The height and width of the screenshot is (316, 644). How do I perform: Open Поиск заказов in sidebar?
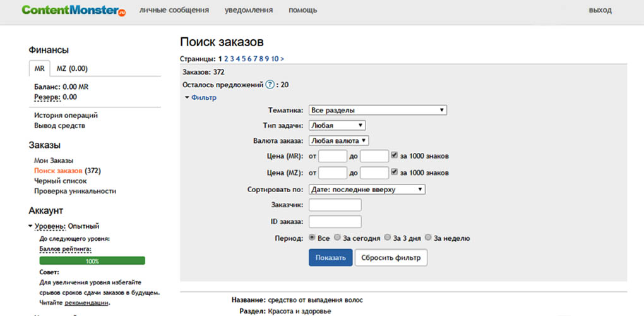pos(58,171)
